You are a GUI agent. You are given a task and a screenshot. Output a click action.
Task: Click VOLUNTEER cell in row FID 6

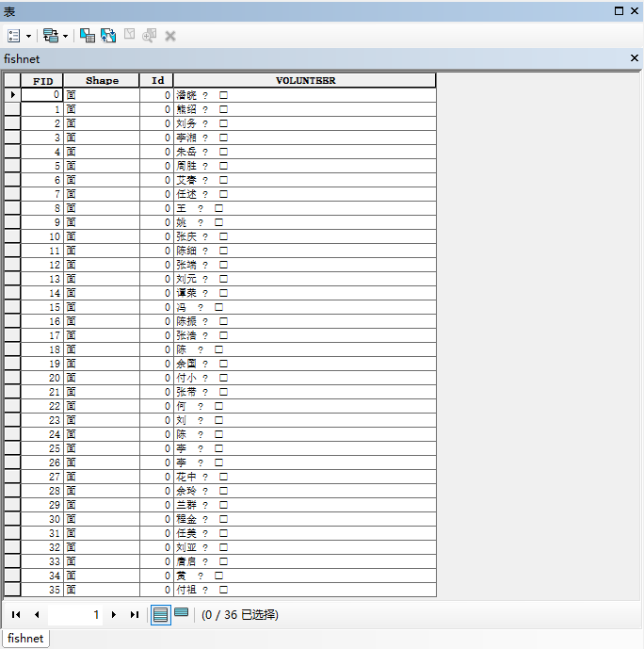pyautogui.click(x=305, y=180)
